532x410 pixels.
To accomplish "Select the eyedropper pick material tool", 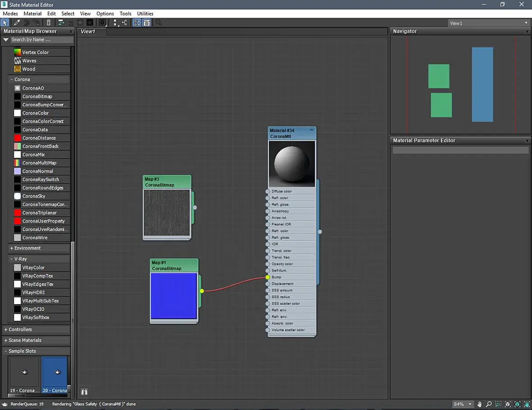I will 17,23.
